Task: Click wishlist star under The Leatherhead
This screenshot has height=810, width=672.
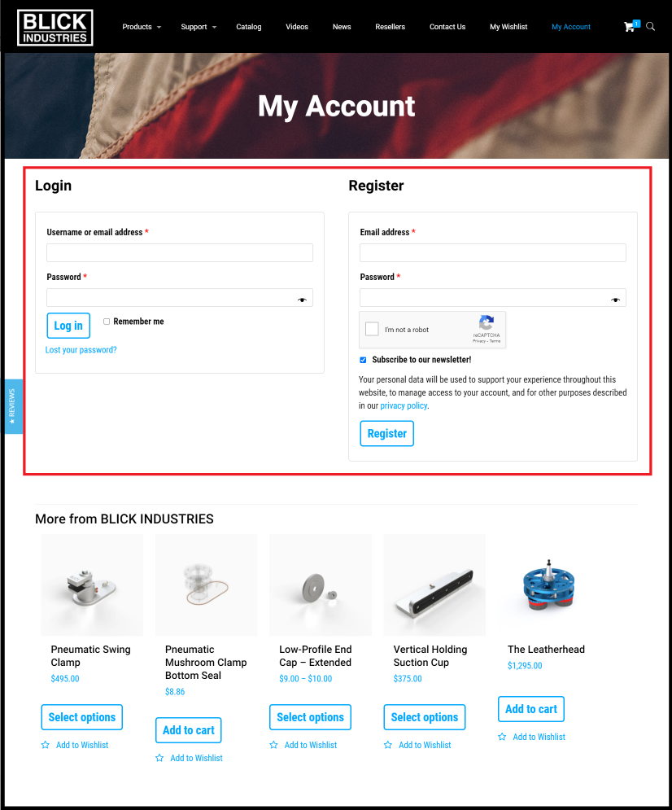Action: point(502,737)
